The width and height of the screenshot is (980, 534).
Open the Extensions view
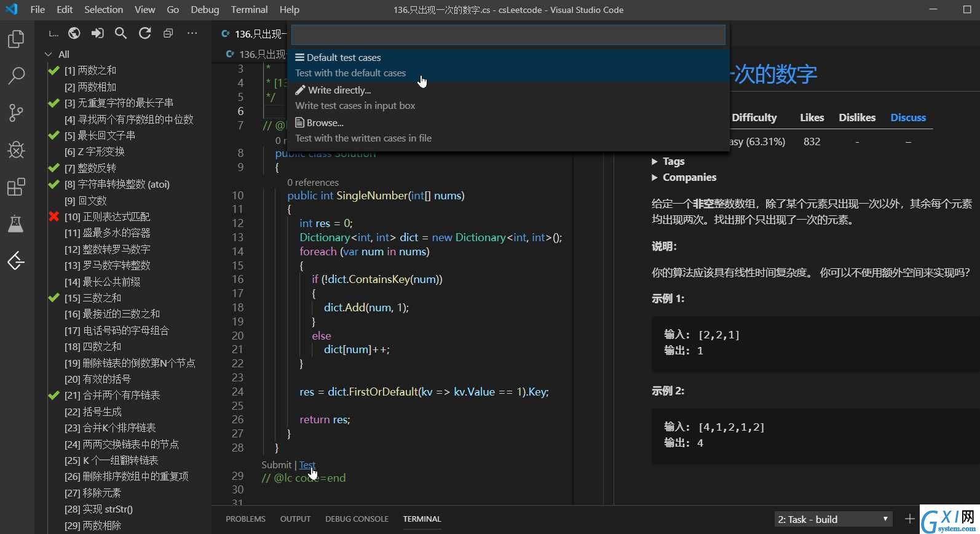16,186
